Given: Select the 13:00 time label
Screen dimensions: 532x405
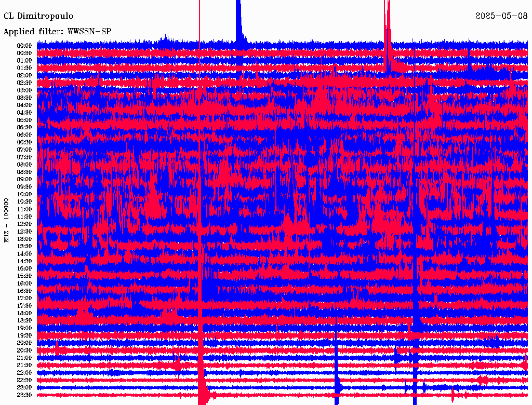Looking at the screenshot, I should (24, 239).
